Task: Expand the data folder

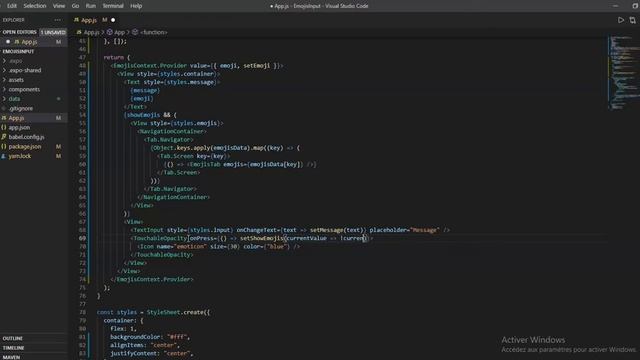Action: point(14,99)
